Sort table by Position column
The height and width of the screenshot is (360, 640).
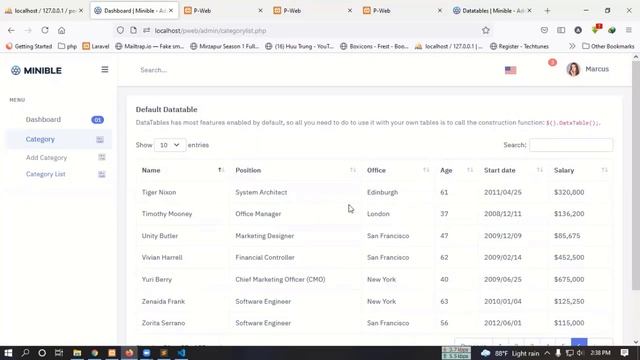coord(295,170)
